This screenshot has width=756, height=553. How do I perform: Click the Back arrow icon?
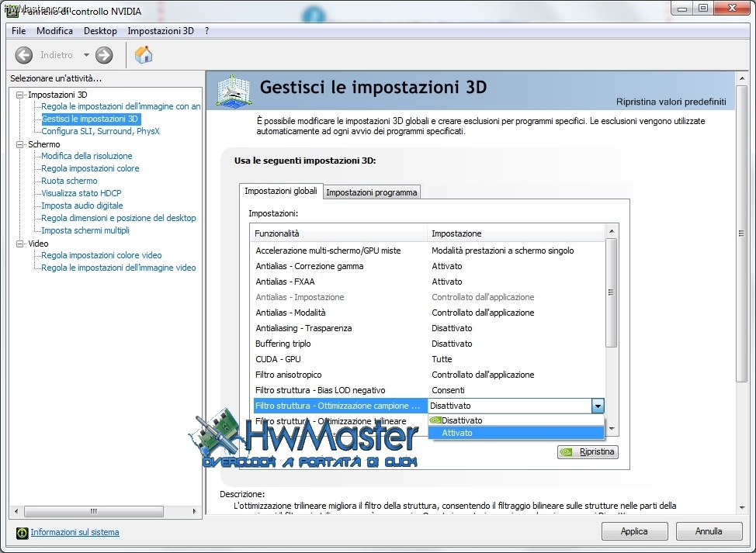tap(23, 55)
